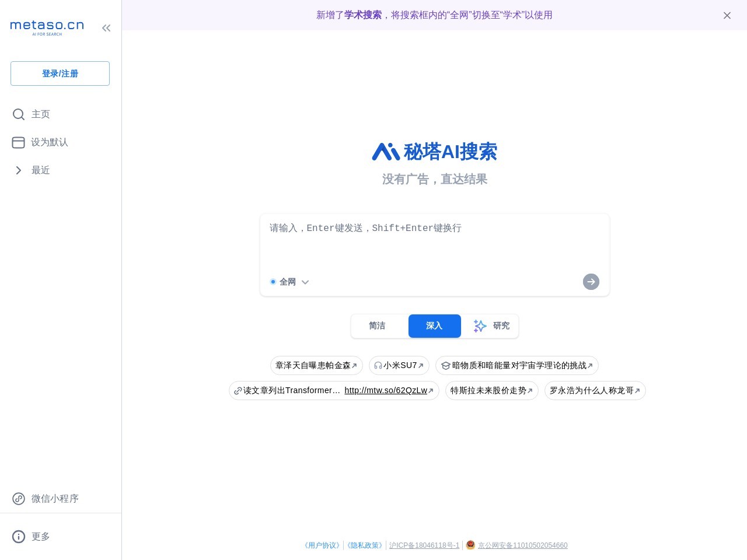Switch to 深入 mode
The width and height of the screenshot is (747, 560).
click(x=435, y=326)
